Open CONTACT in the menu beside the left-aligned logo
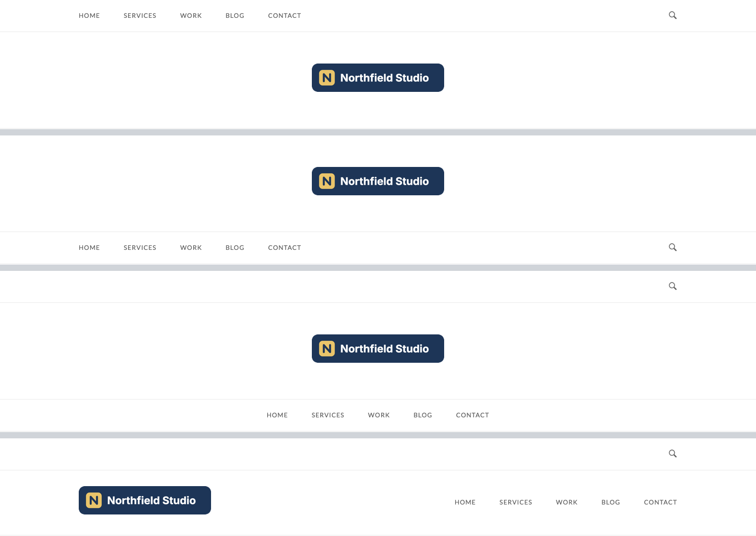The image size is (756, 536). [660, 502]
